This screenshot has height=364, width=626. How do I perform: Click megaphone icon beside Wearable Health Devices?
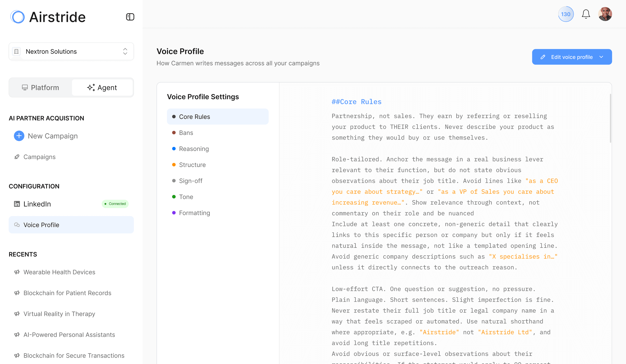pos(17,272)
